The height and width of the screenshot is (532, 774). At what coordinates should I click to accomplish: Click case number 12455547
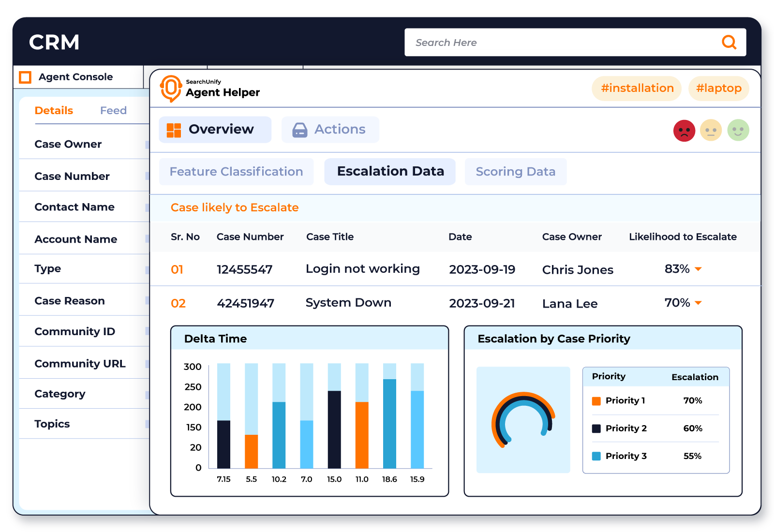(x=245, y=269)
